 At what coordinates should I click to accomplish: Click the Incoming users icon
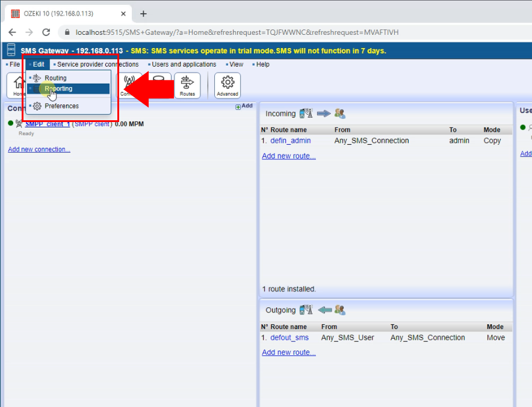pyautogui.click(x=339, y=114)
